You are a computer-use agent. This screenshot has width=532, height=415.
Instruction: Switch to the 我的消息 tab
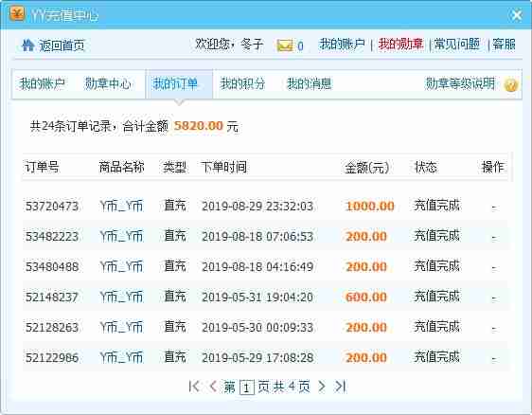point(310,83)
